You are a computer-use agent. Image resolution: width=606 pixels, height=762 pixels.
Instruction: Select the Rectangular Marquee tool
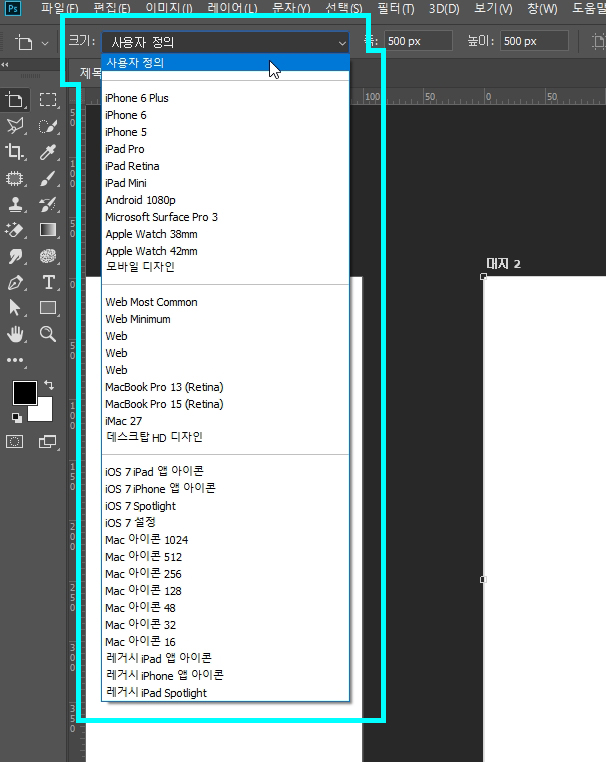point(48,100)
